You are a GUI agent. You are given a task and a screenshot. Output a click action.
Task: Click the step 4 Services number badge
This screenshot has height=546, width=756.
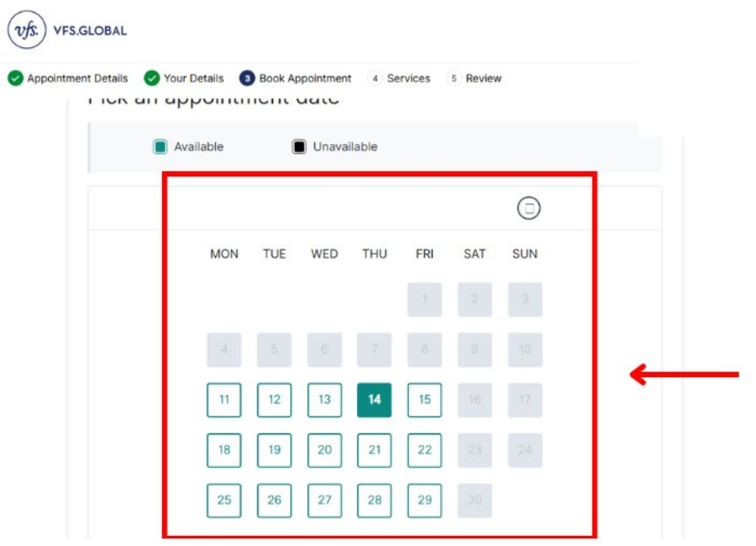[x=375, y=78]
